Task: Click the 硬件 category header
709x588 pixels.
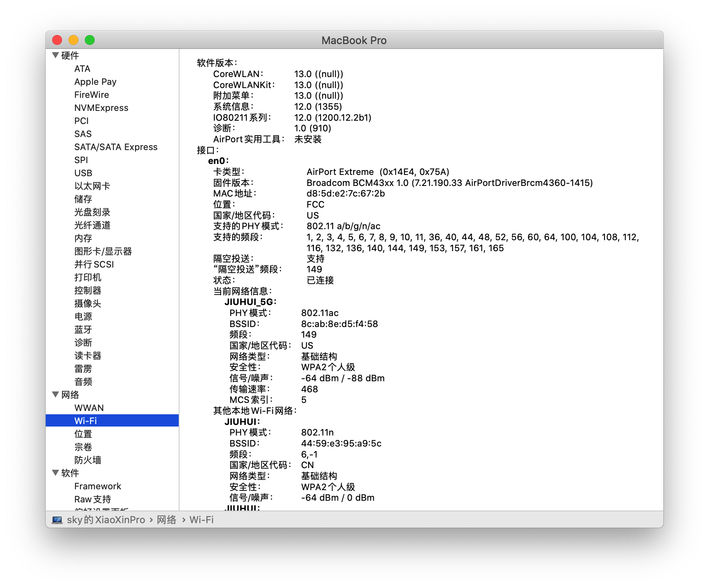Action: [x=70, y=55]
